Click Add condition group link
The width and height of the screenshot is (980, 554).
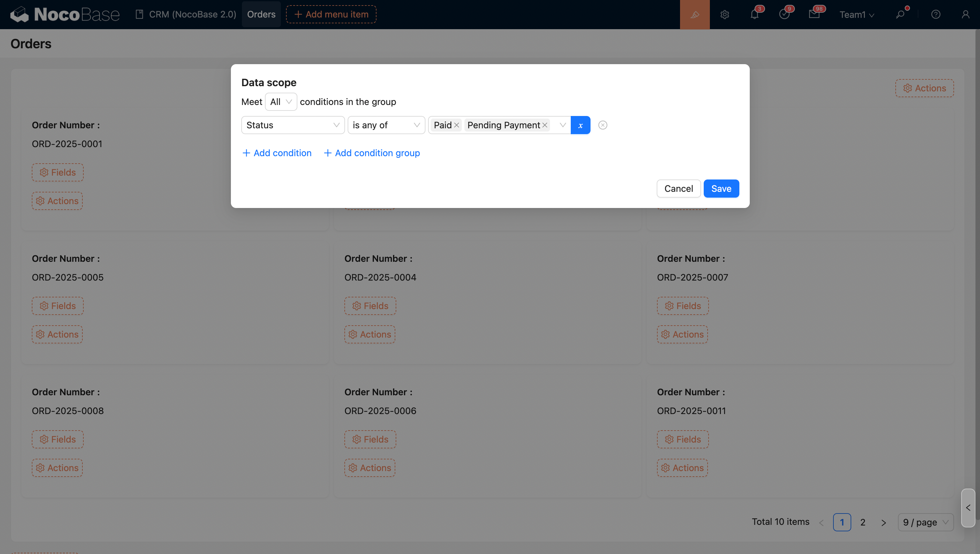pos(372,153)
